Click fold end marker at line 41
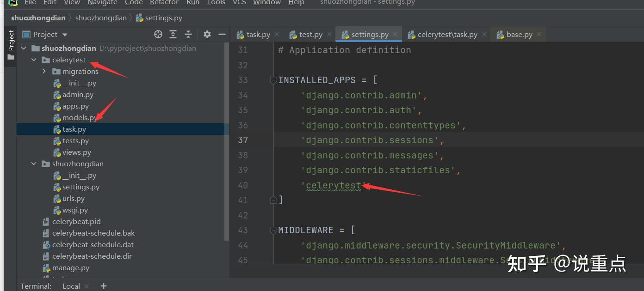This screenshot has width=644, height=291. point(273,200)
